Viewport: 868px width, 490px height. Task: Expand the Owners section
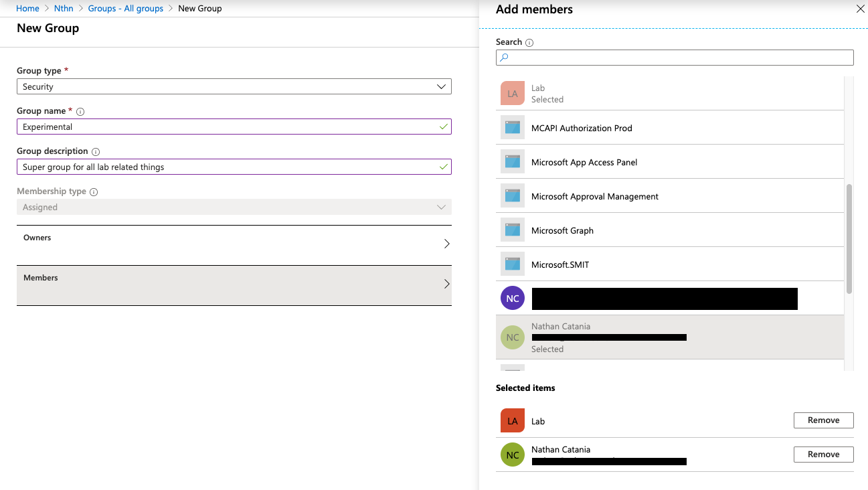point(234,244)
